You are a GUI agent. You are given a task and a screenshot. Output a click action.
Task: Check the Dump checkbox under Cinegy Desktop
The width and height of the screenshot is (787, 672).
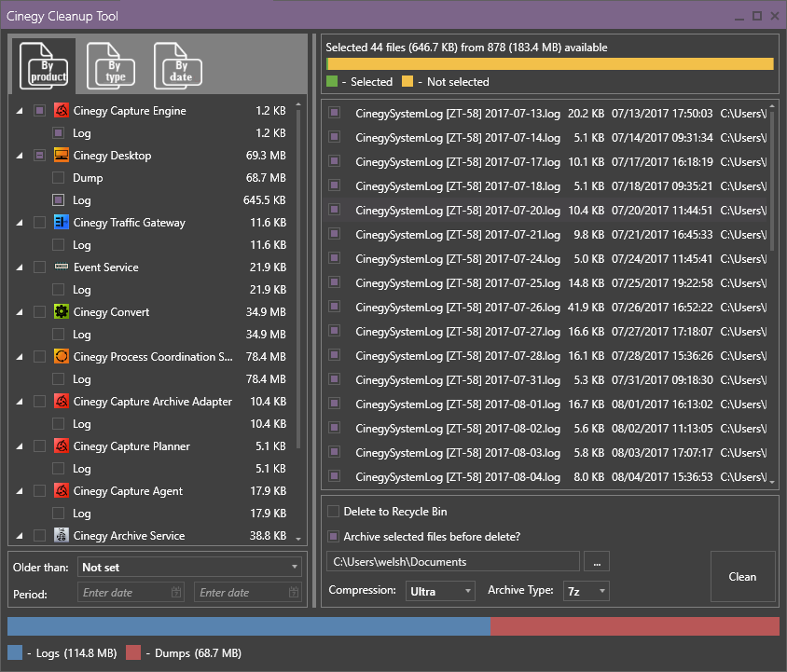pyautogui.click(x=58, y=178)
